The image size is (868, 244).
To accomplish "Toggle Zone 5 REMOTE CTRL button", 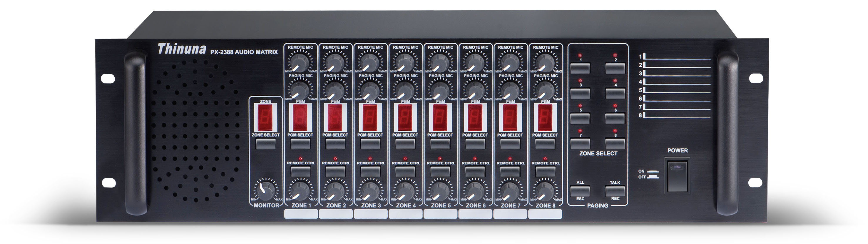I will click(440, 171).
